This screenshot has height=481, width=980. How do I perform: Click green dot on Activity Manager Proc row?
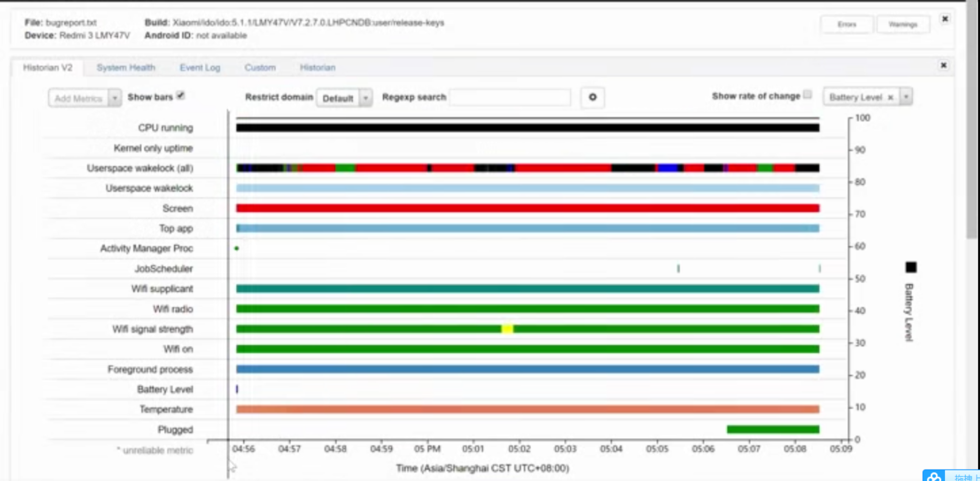[x=237, y=248]
